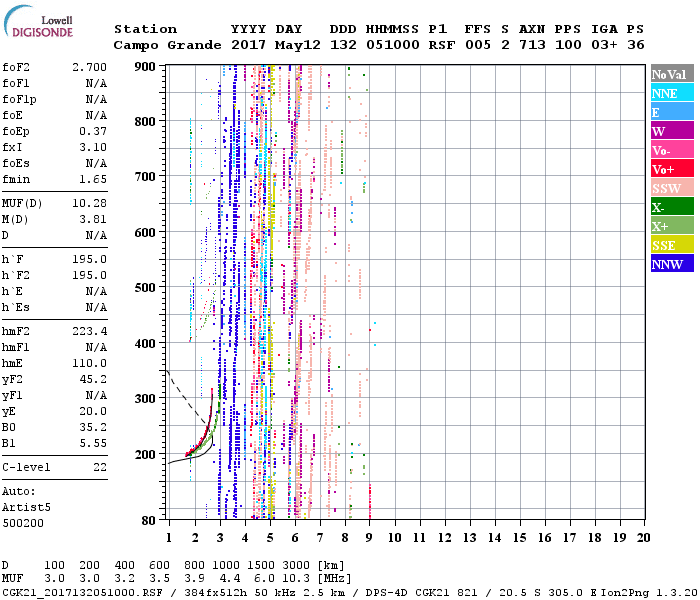Select the NoVal legend color swatch
Image resolution: width=700 pixels, height=600 pixels.
pos(672,74)
